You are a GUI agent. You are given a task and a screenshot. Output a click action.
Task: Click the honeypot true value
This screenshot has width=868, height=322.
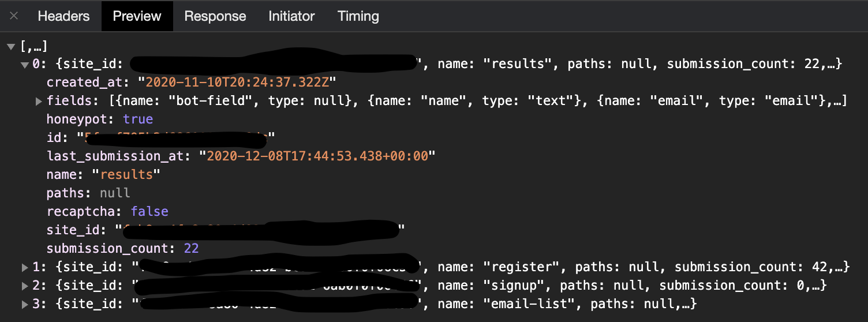pos(138,119)
